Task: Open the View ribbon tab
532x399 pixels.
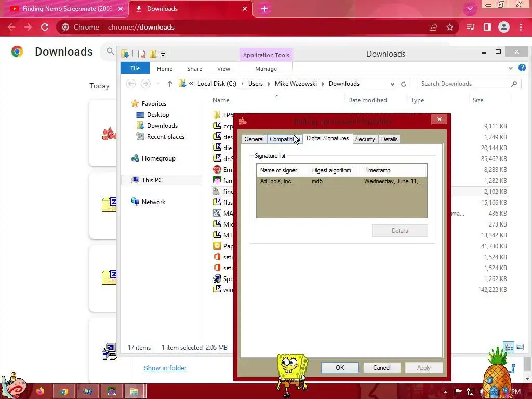Action: [223, 69]
